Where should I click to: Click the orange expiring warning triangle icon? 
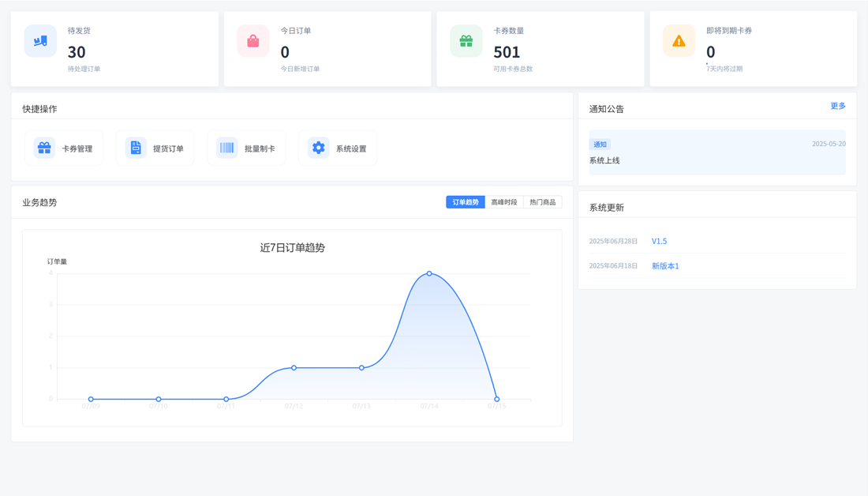click(x=679, y=41)
